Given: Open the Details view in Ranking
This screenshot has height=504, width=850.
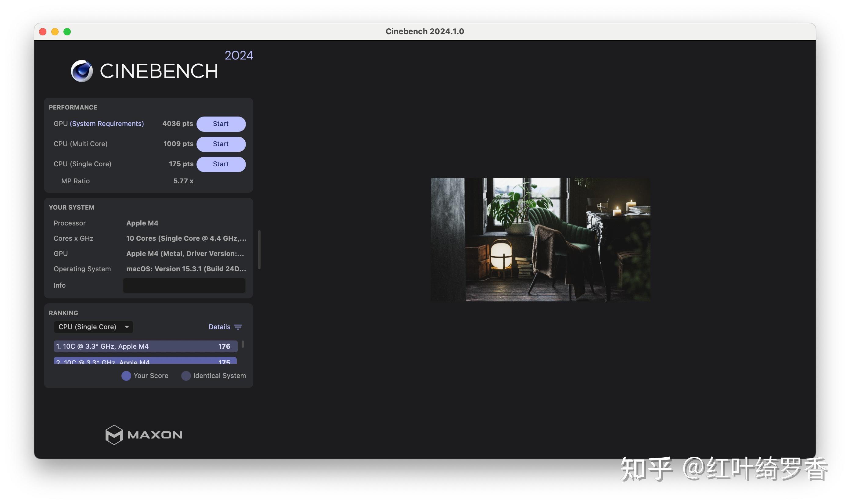Looking at the screenshot, I should (219, 327).
